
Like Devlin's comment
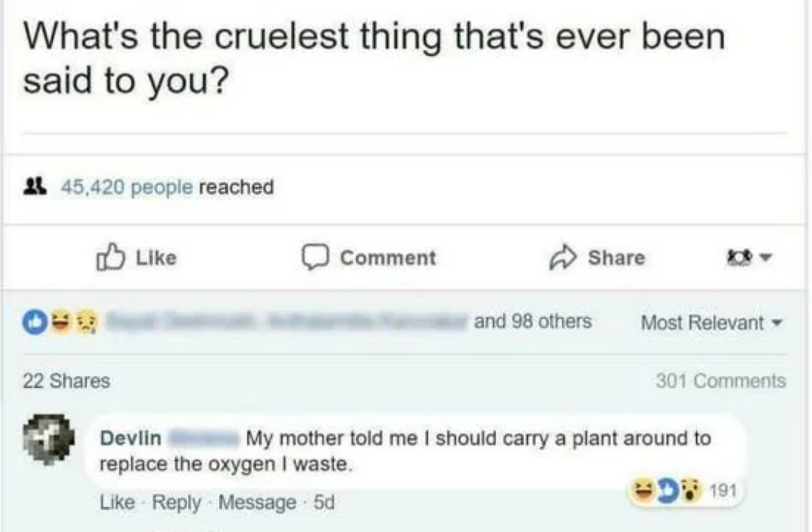point(114,503)
